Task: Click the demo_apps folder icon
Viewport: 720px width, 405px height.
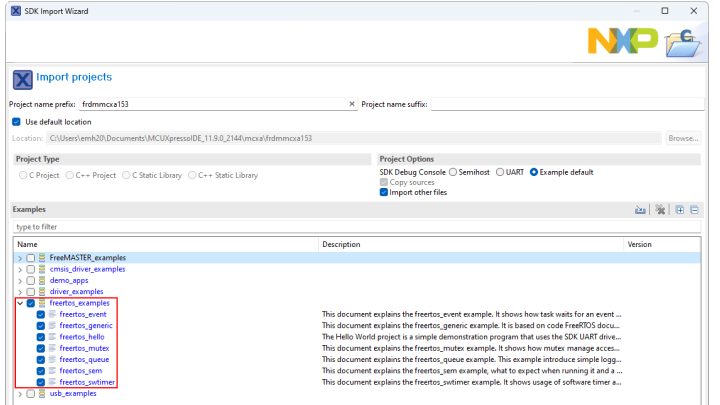Action: pyautogui.click(x=42, y=280)
